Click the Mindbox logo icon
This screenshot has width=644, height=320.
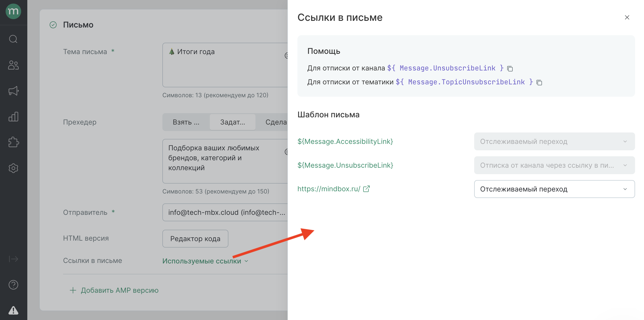pyautogui.click(x=13, y=11)
